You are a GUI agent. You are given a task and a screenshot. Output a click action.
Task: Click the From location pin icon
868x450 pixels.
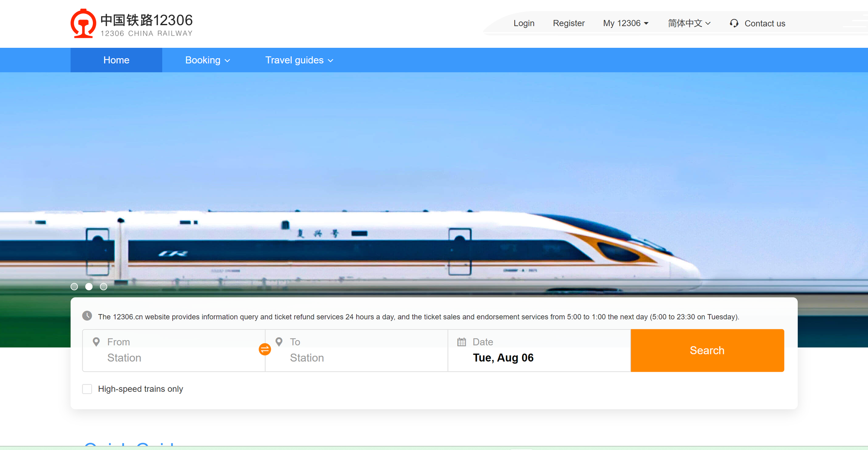(96, 342)
